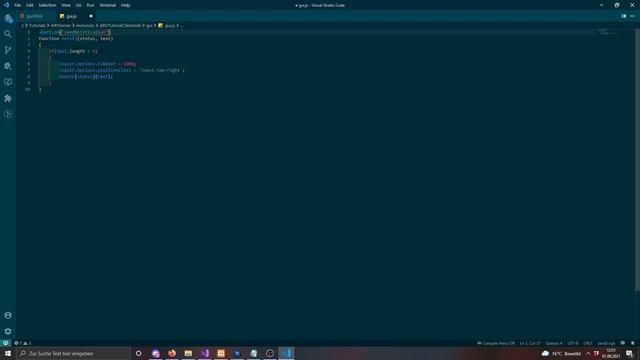The width and height of the screenshot is (640, 360).
Task: Open Cortana circle icon in taskbar
Action: coord(139,353)
